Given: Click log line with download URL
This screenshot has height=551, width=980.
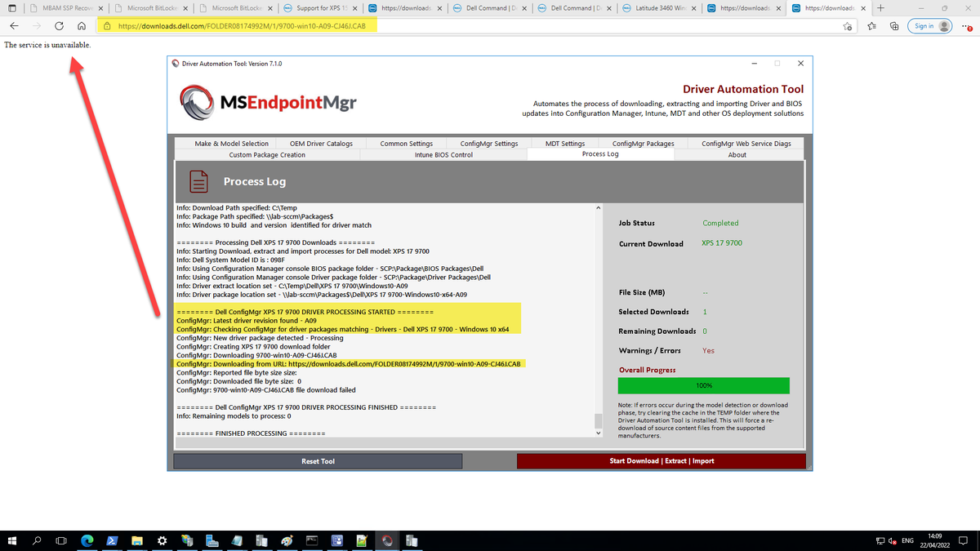Looking at the screenshot, I should [x=349, y=363].
